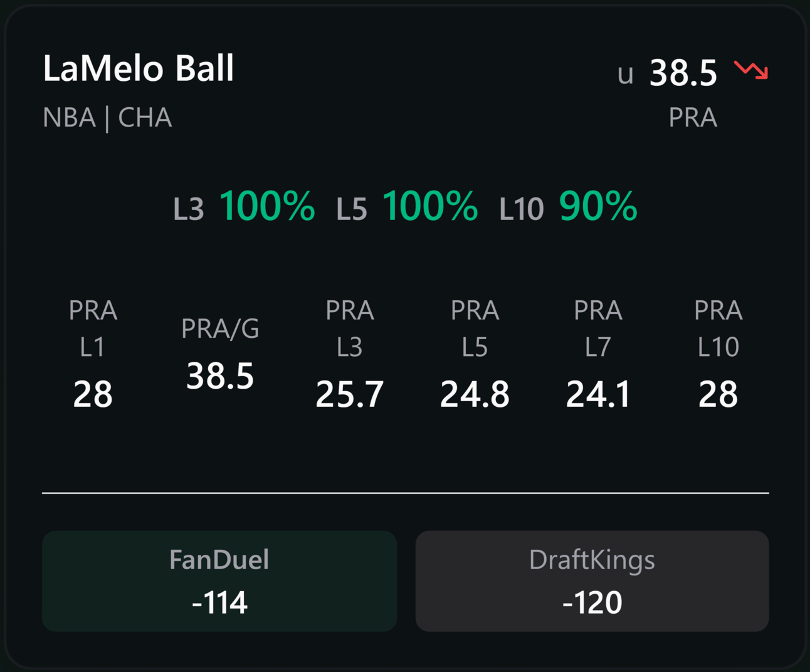Select the L5 100% hit rate
810x672 pixels.
[407, 206]
